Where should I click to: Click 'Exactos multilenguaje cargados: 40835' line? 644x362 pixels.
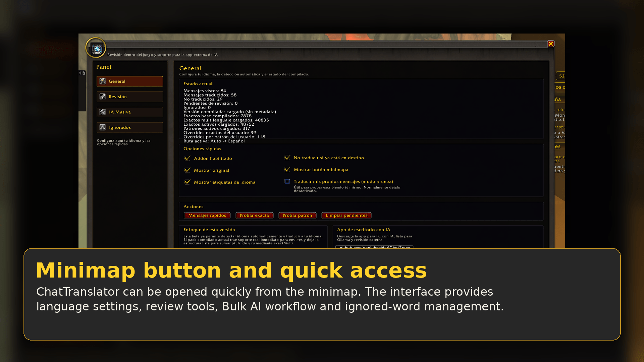(x=226, y=120)
